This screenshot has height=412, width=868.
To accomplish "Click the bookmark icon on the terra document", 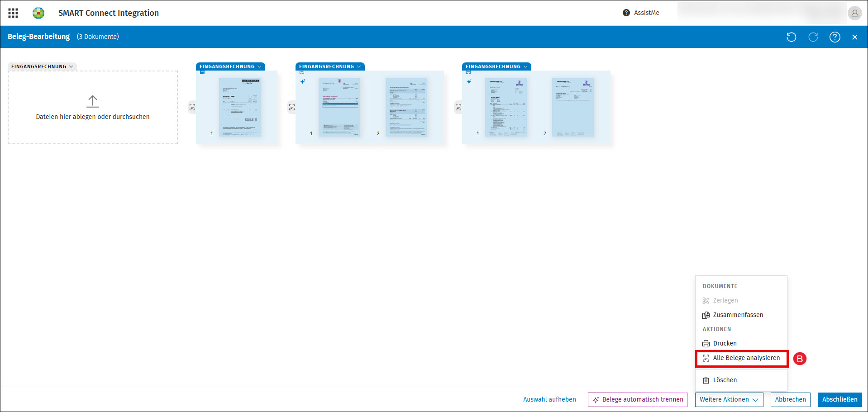I will (468, 72).
